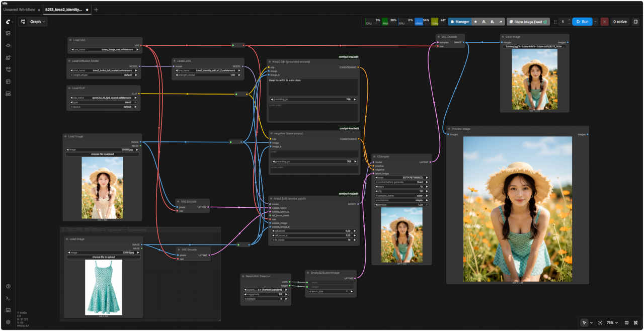Image resolution: width=644 pixels, height=331 pixels.
Task: Click choose file to upload in top Load Image
Action: tap(102, 154)
